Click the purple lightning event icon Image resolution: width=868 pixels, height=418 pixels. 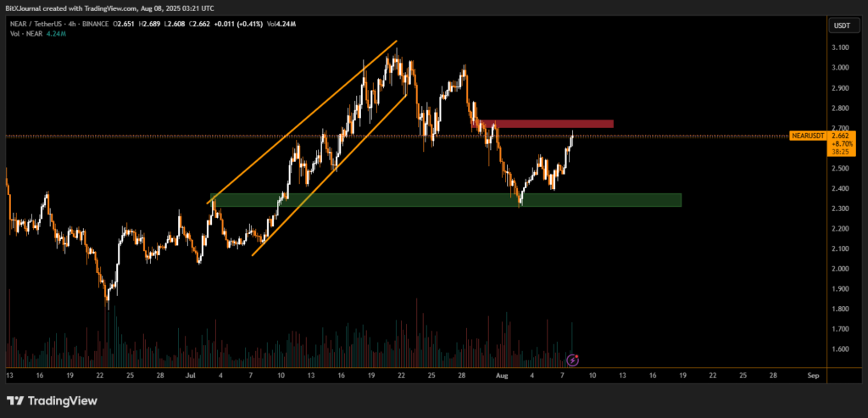(x=572, y=360)
